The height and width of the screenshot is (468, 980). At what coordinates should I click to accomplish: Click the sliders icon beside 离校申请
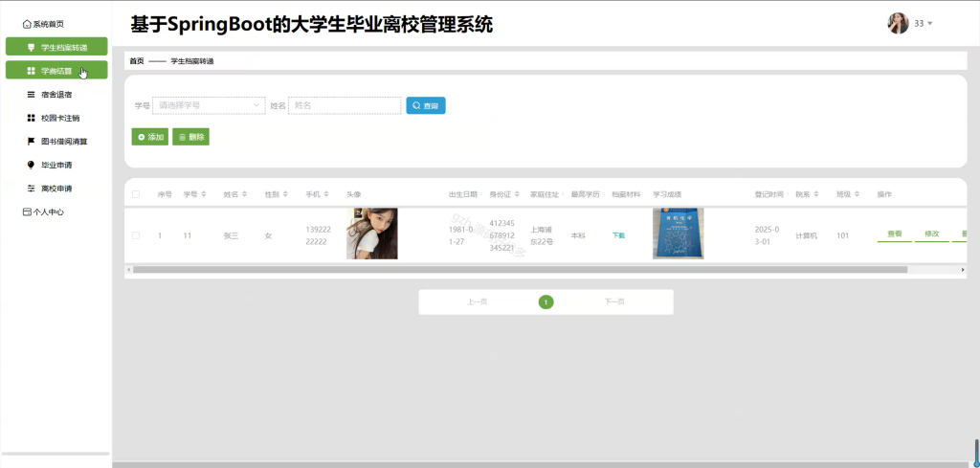31,189
